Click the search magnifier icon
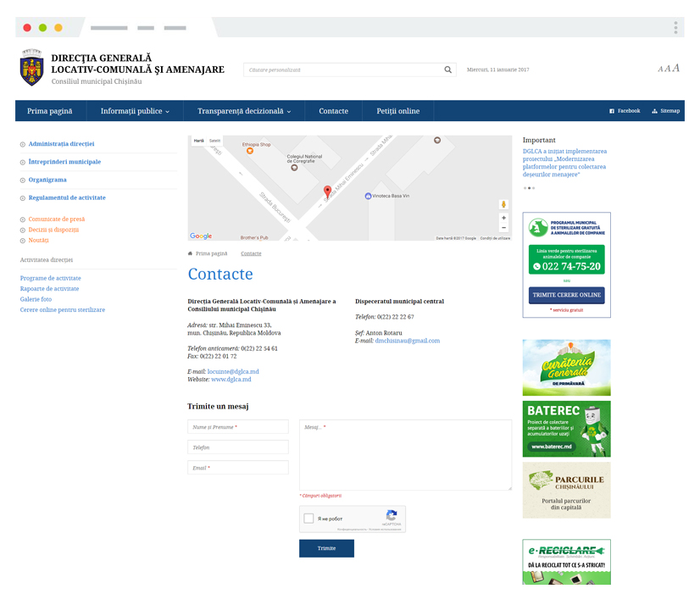Viewport: 700px width, 611px height. [x=447, y=69]
